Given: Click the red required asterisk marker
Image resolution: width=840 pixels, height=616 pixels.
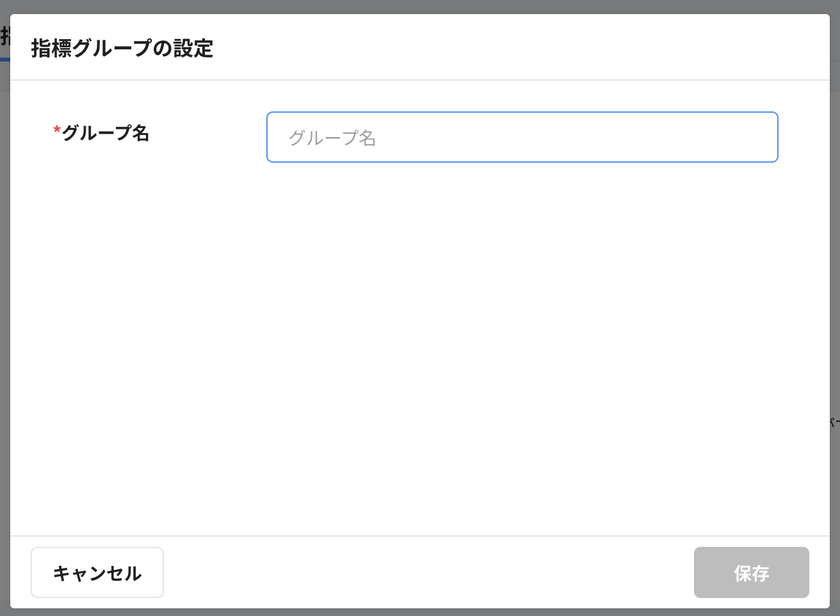Looking at the screenshot, I should [x=56, y=129].
